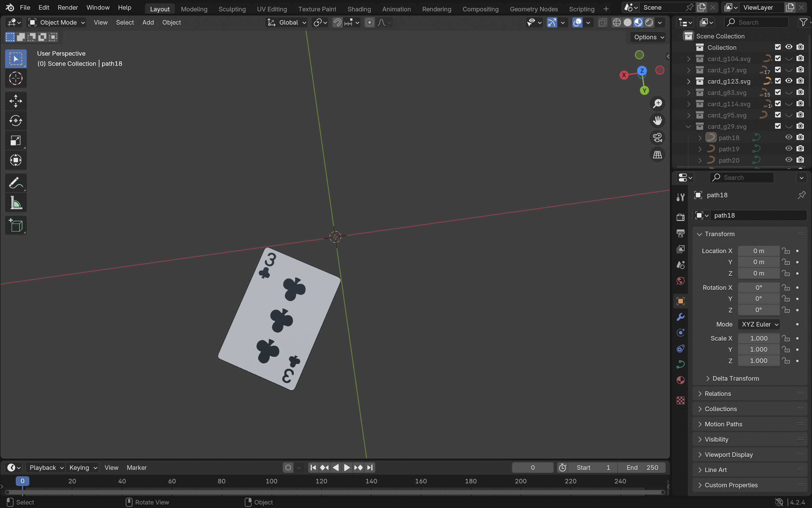Select the Measure tool
The image size is (812, 508).
[16, 203]
